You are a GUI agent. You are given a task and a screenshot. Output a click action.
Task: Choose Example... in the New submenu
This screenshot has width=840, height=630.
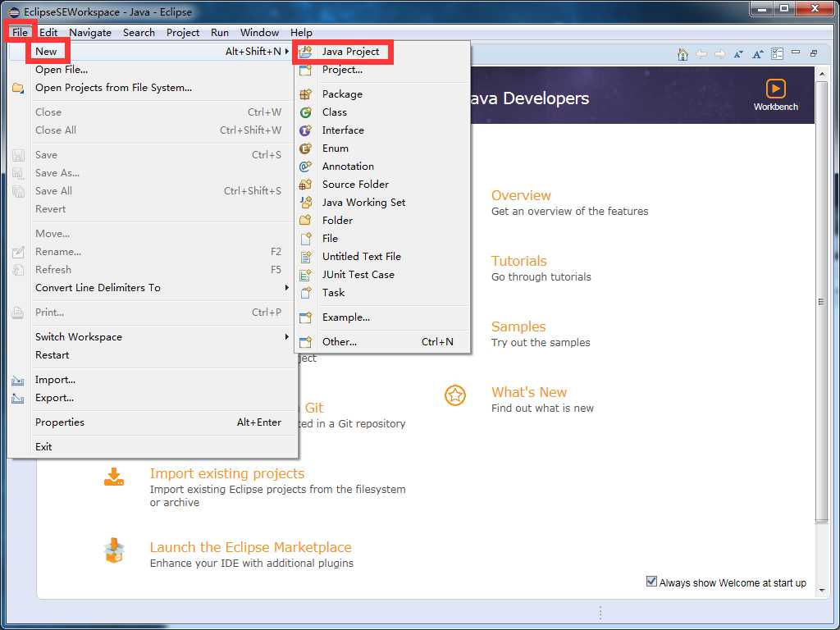coord(382,317)
